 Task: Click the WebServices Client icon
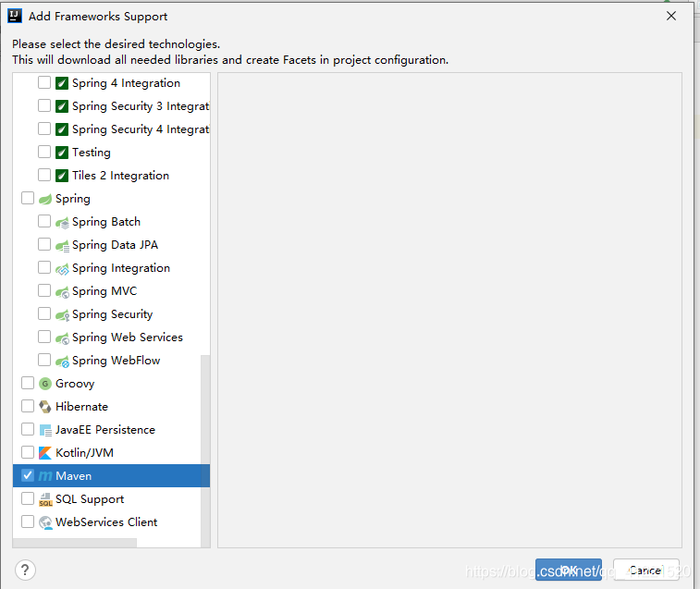click(x=45, y=522)
